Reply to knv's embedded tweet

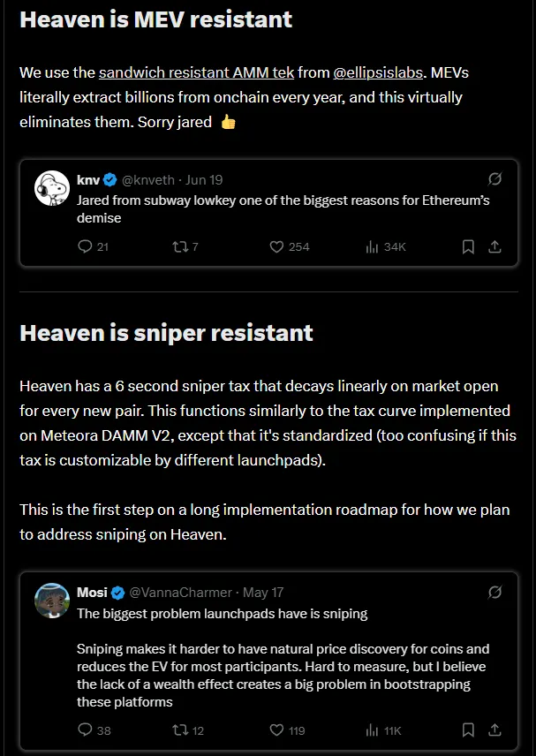tap(80, 247)
